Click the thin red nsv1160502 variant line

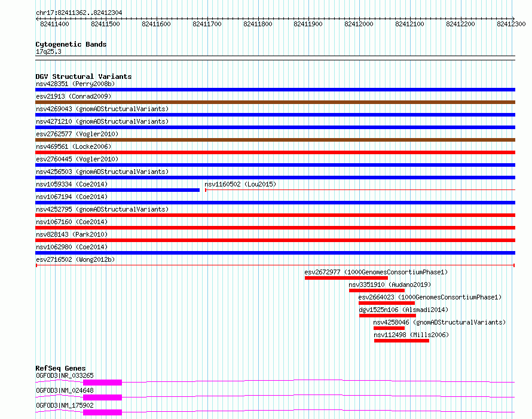(x=360, y=190)
